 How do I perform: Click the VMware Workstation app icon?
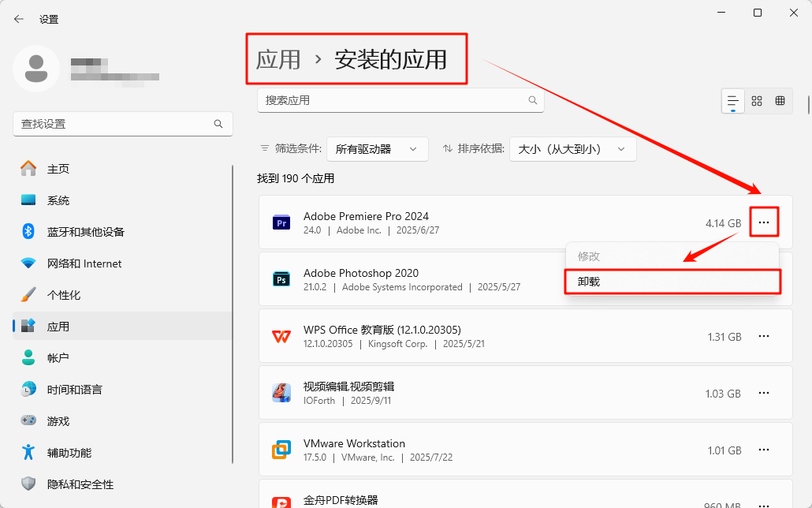coord(281,450)
